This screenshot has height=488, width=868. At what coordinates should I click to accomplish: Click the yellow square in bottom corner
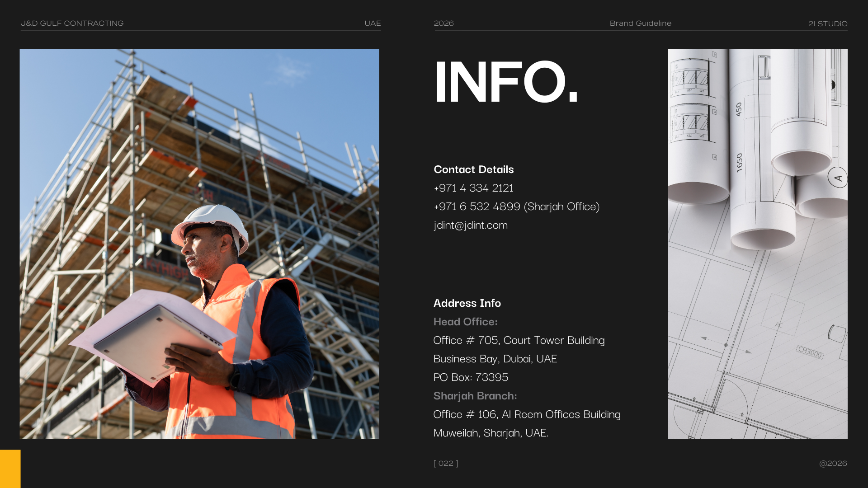[x=10, y=469]
